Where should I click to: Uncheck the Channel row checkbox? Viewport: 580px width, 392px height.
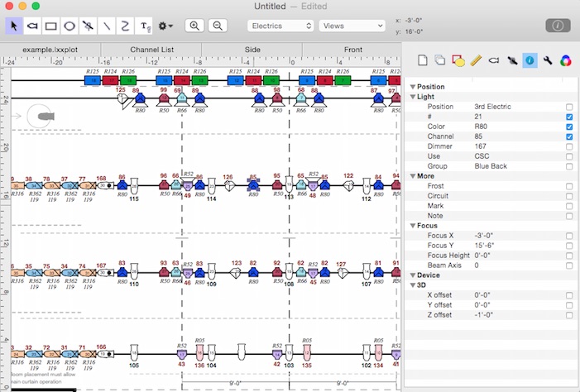569,136
